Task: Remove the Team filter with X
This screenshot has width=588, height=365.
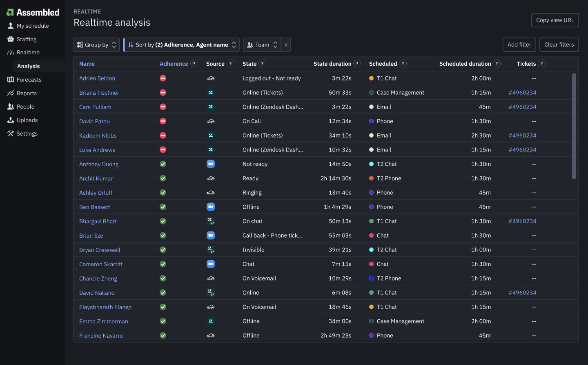Action: 286,45
